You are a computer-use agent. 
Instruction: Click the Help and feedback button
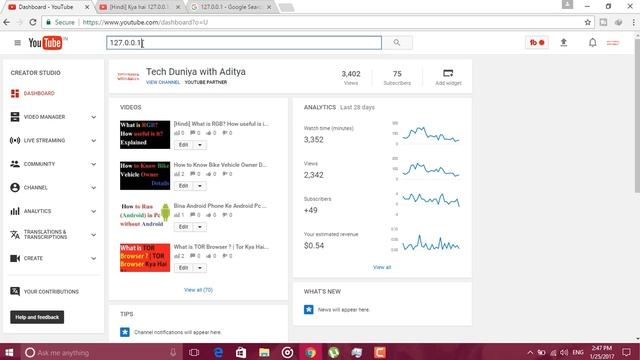(37, 317)
